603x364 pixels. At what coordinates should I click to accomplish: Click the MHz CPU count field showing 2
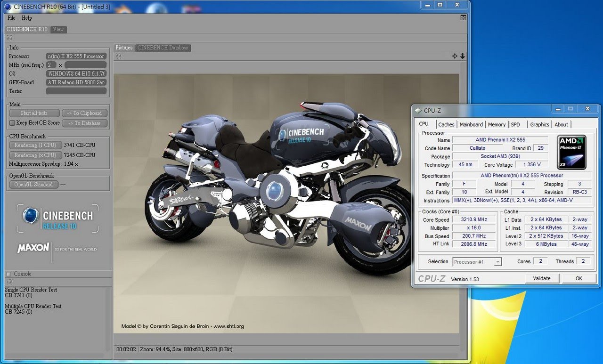point(51,65)
